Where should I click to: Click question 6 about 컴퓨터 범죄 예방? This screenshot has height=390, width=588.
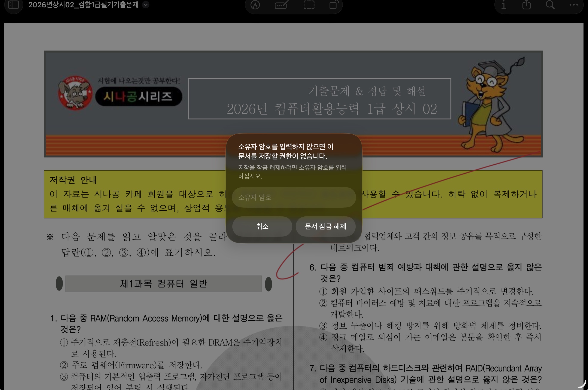click(425, 273)
